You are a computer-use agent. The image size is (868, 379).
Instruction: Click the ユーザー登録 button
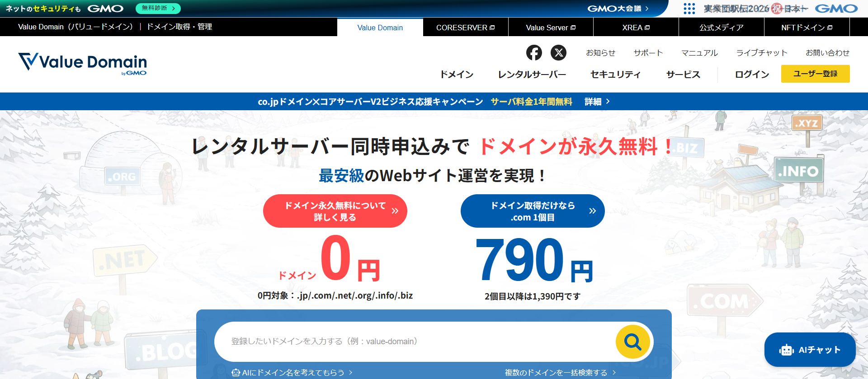pyautogui.click(x=816, y=74)
